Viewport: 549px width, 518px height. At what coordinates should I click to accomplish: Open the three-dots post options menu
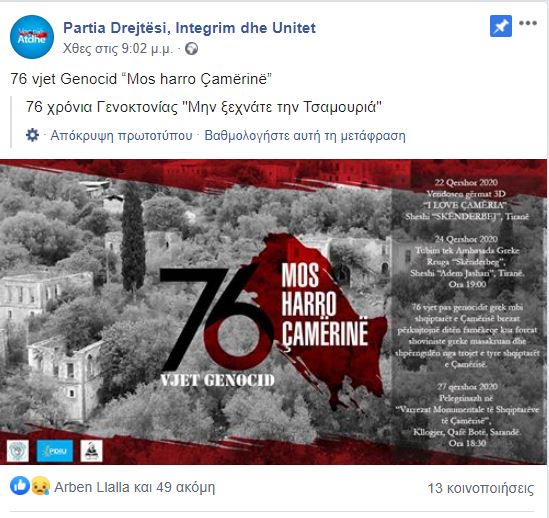coord(528,23)
